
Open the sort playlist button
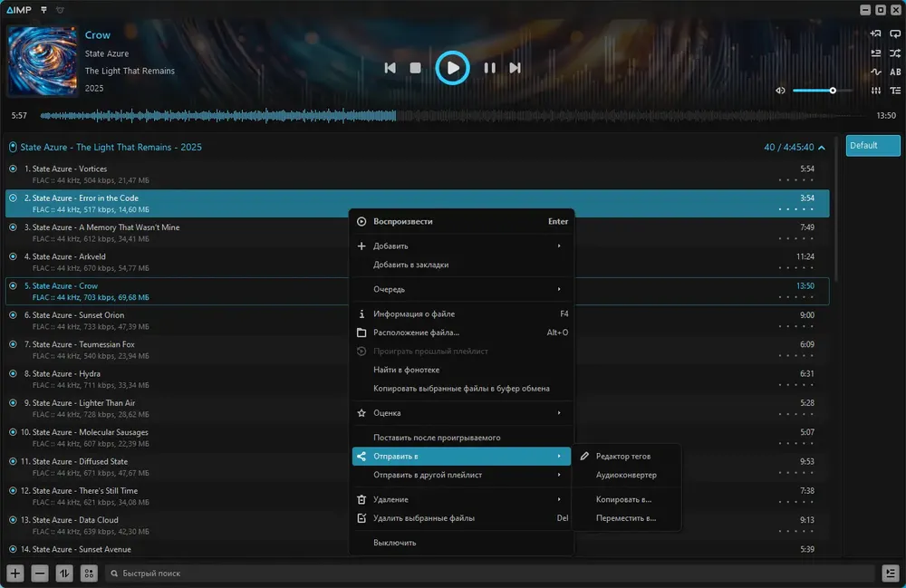click(x=64, y=573)
